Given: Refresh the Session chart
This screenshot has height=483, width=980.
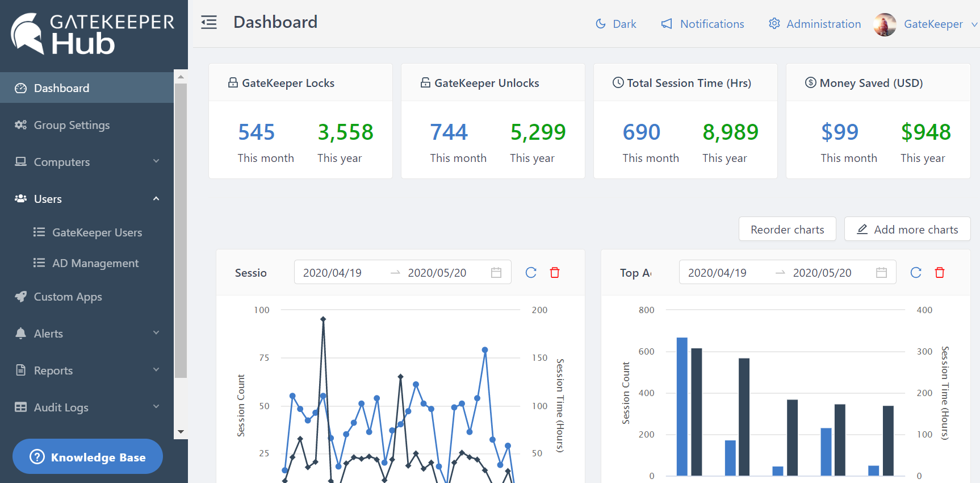Looking at the screenshot, I should 531,273.
